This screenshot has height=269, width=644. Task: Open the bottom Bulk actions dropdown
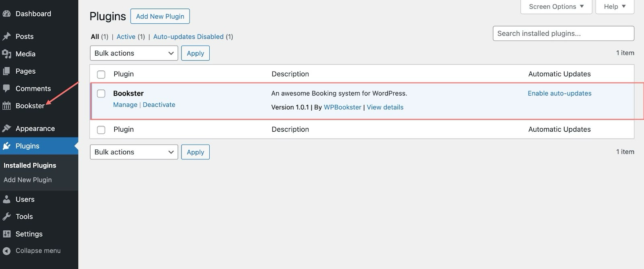[134, 152]
